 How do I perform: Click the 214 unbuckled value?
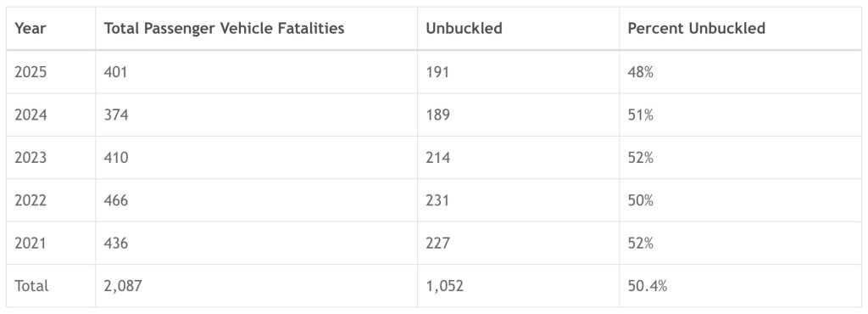[438, 158]
